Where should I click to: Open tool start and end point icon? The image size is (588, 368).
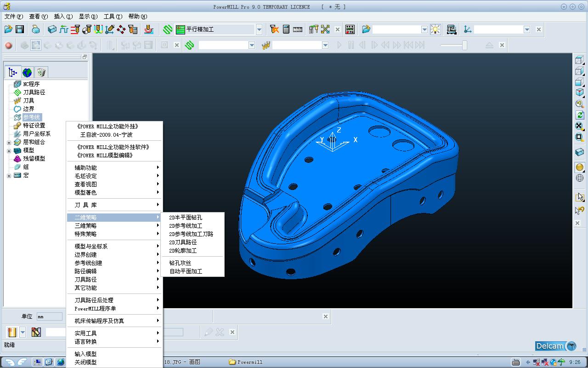[x=87, y=29]
